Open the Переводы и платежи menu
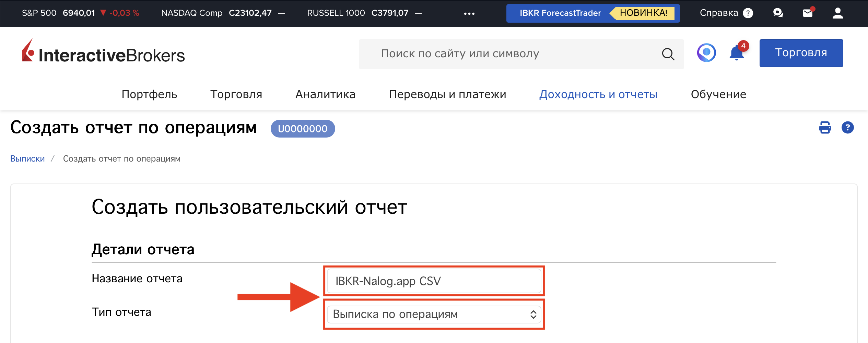Image resolution: width=868 pixels, height=343 pixels. click(x=447, y=94)
